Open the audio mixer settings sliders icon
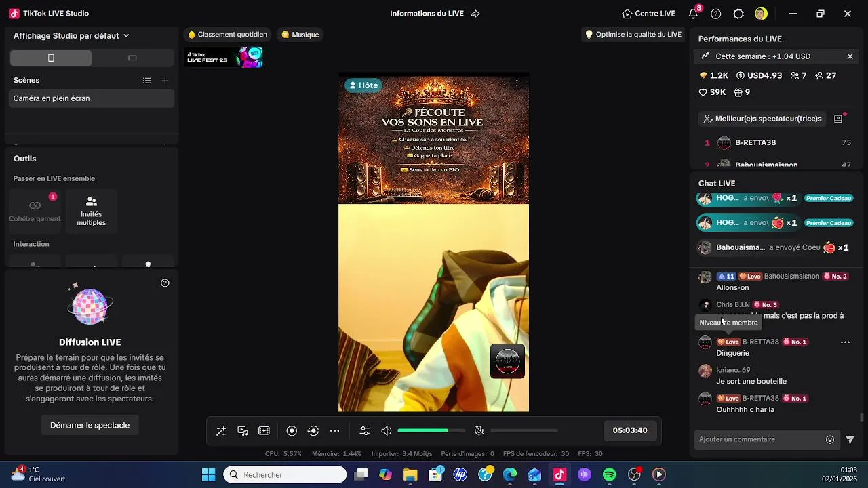 [365, 431]
